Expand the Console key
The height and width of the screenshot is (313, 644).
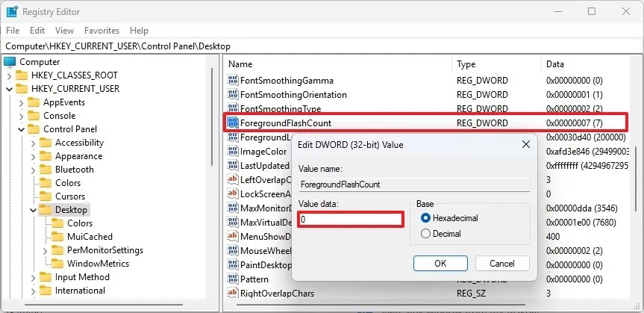(x=22, y=116)
